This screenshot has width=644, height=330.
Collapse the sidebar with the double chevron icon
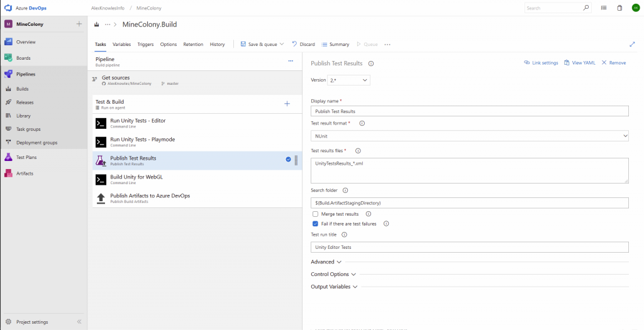pos(79,322)
